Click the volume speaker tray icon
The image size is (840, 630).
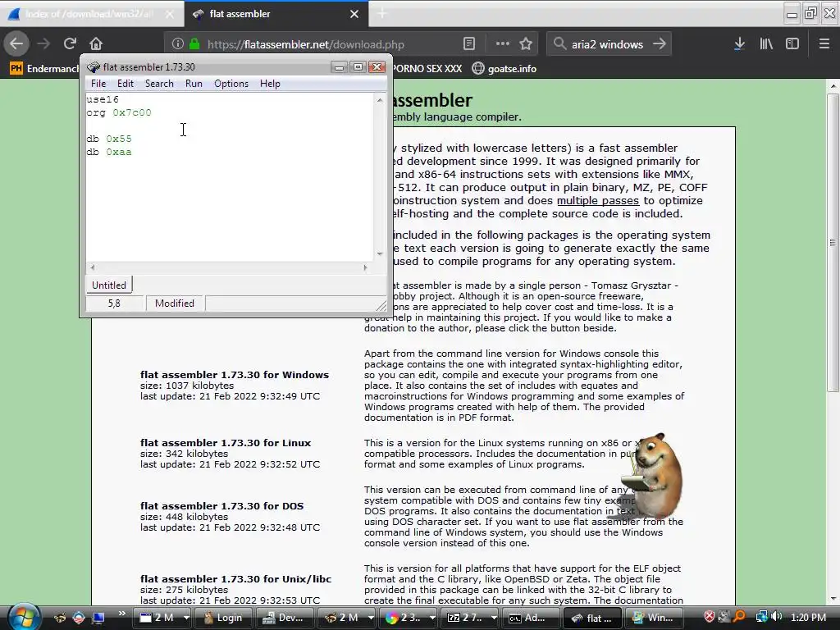[x=778, y=617]
